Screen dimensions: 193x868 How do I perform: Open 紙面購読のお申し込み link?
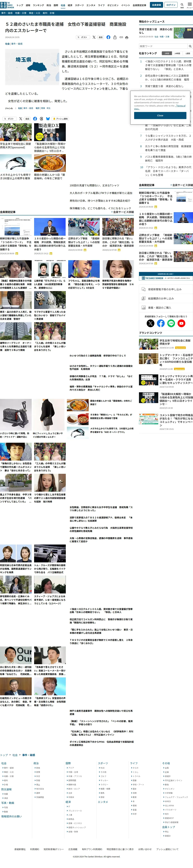tap(166, 298)
